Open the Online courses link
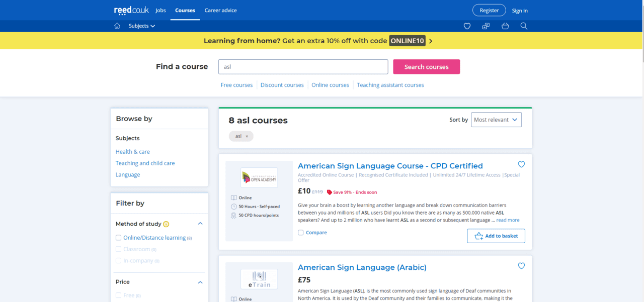 [x=330, y=85]
